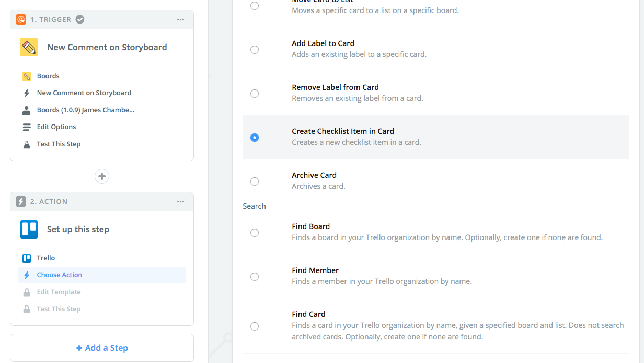
Task: Open the action step three-dot menu
Action: (180, 201)
